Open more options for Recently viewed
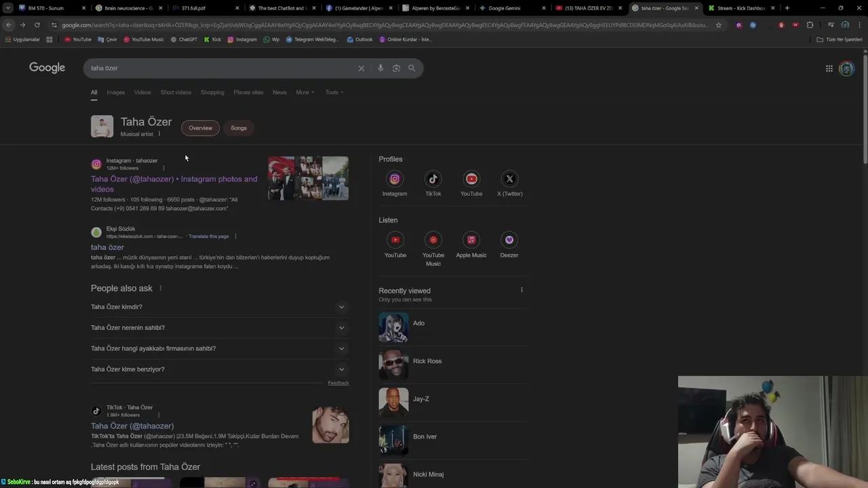This screenshot has width=868, height=488. click(521, 290)
